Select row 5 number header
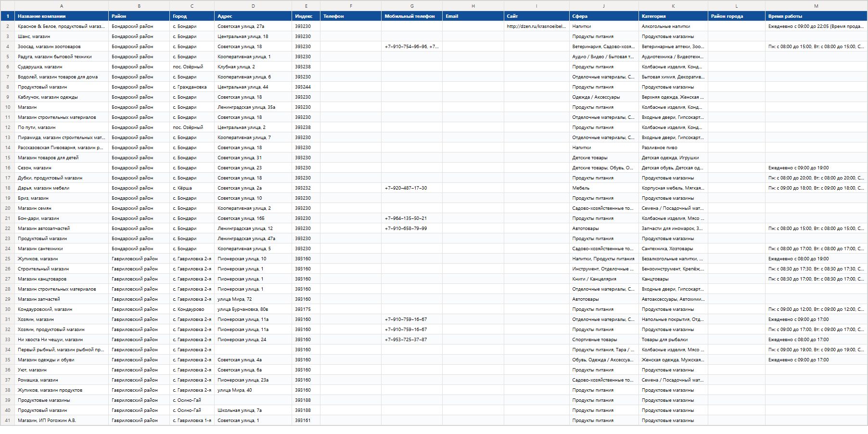This screenshot has width=868, height=434. click(x=8, y=56)
